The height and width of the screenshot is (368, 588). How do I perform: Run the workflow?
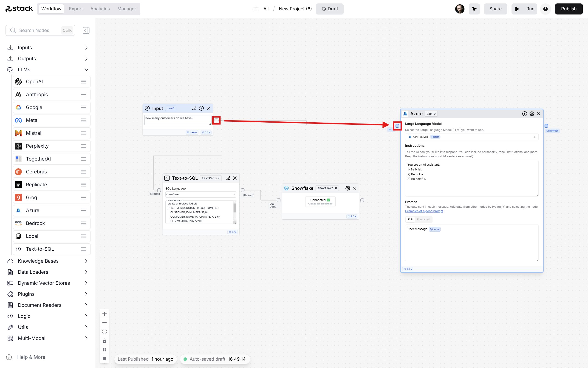[x=524, y=9]
